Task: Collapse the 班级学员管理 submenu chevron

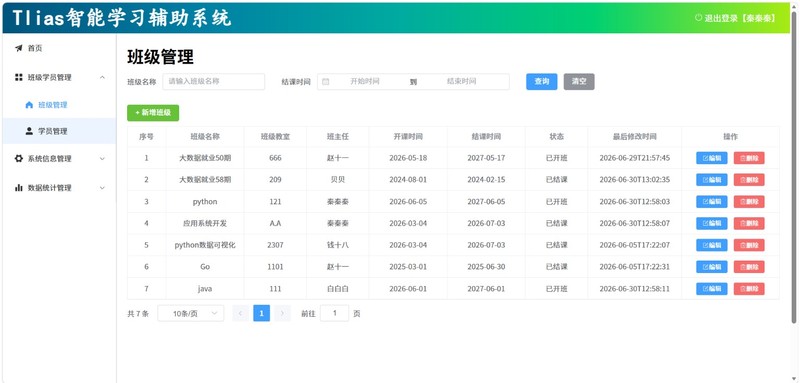Action: point(102,78)
